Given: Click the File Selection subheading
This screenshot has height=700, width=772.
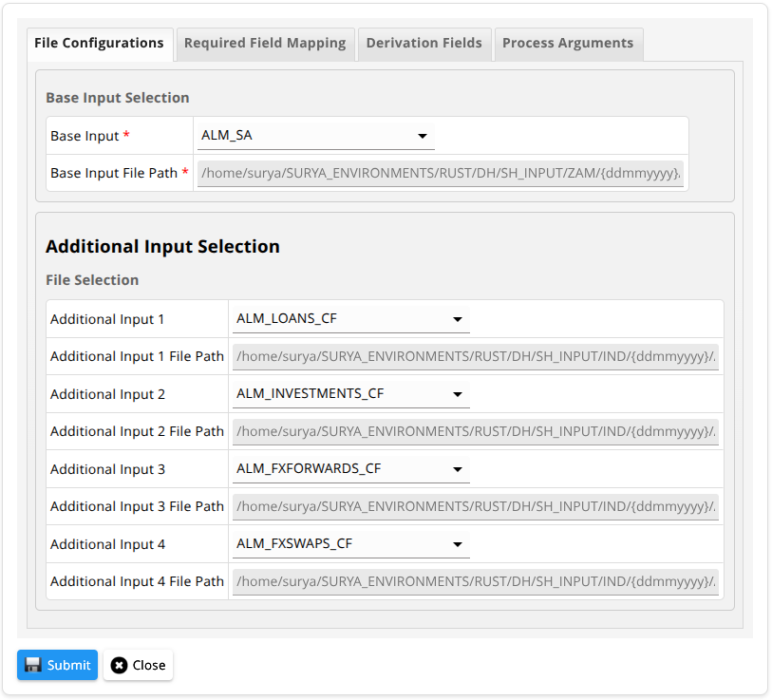Looking at the screenshot, I should [x=92, y=280].
